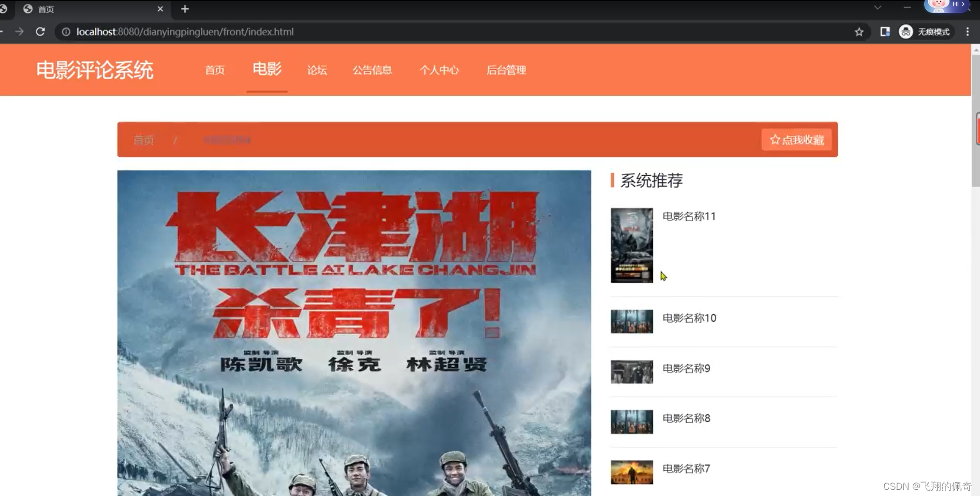Image resolution: width=980 pixels, height=496 pixels.
Task: Click the 系统推荐 section heading
Action: (x=651, y=181)
